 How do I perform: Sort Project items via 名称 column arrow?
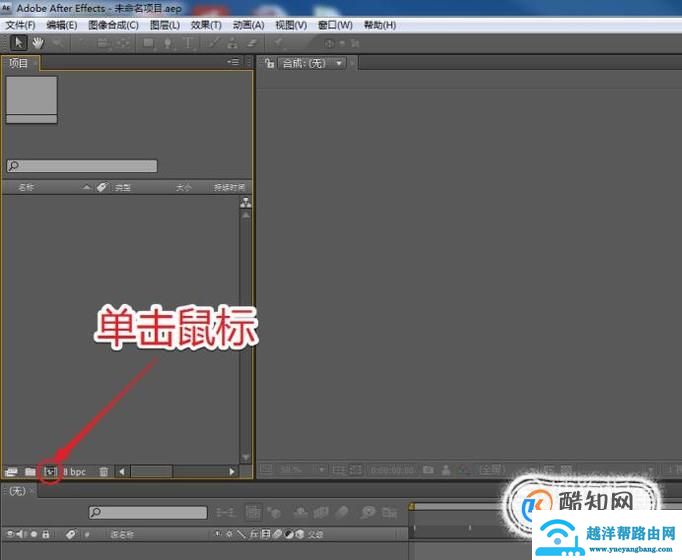coord(87,187)
